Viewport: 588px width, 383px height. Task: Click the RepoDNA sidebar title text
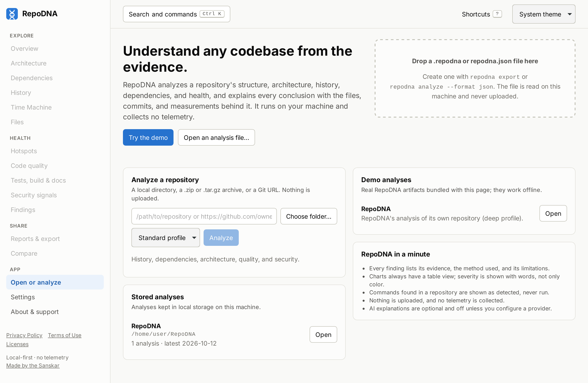coord(40,14)
